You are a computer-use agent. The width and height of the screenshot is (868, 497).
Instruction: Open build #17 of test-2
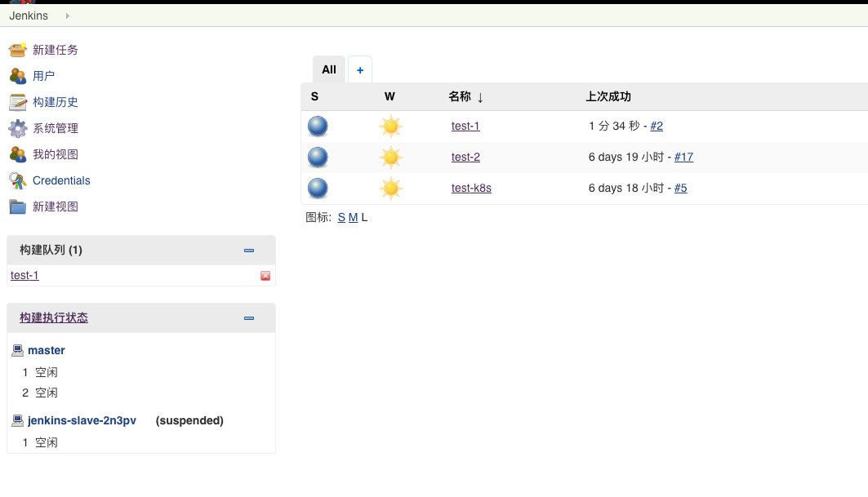click(x=683, y=157)
